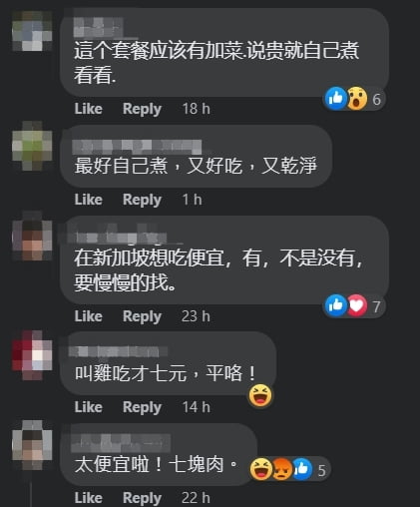420x507 pixels.
Task: Open the reaction count 7 on the third comment
Action: pos(376,306)
